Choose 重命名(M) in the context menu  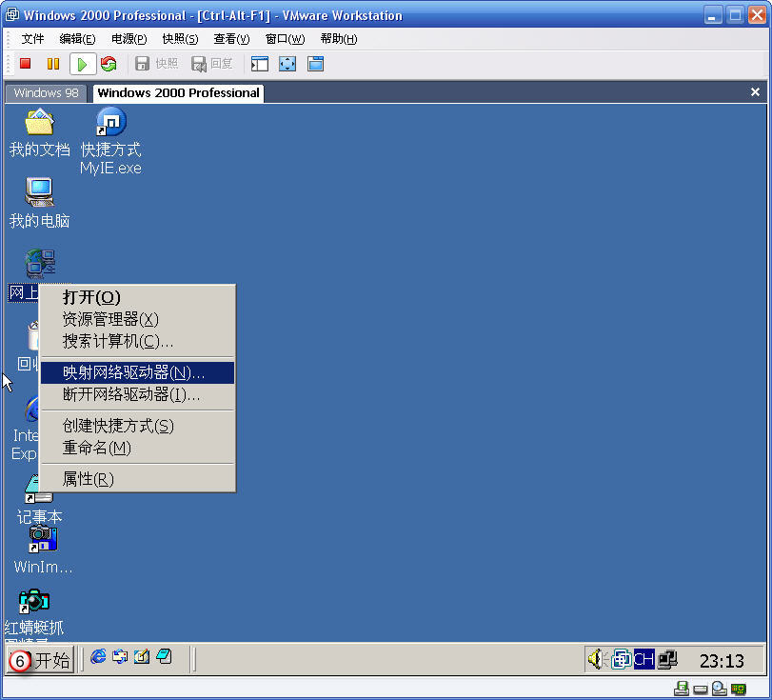click(x=137, y=448)
